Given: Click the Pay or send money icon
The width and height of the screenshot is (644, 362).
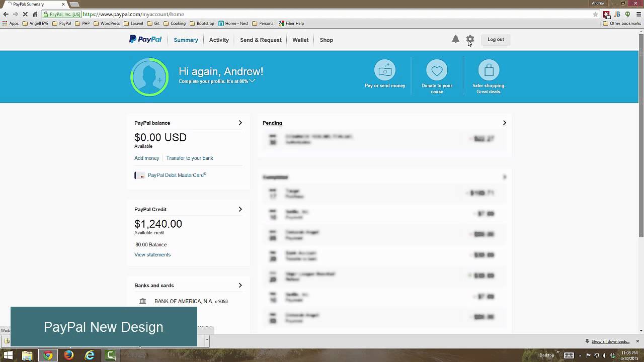Looking at the screenshot, I should [385, 70].
